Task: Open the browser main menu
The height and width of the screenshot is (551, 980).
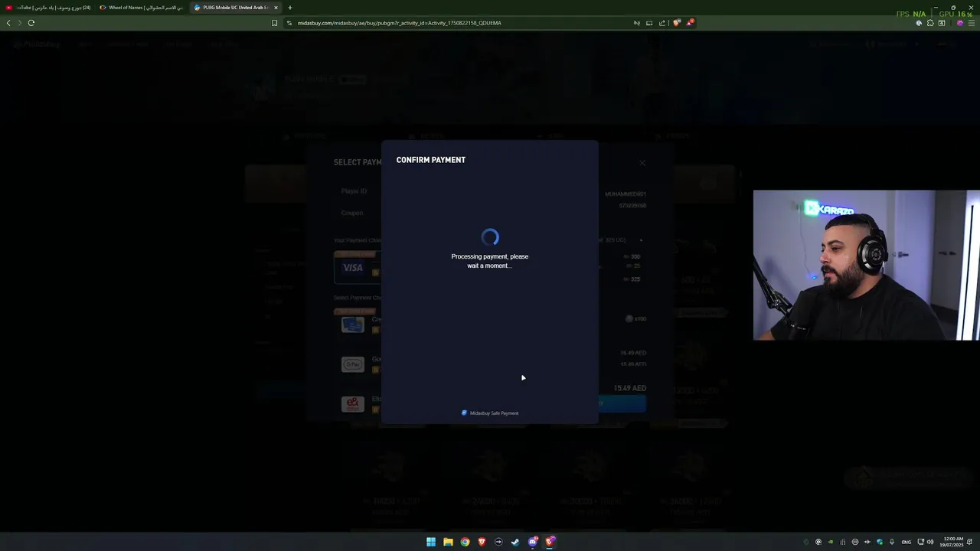Action: [972, 23]
